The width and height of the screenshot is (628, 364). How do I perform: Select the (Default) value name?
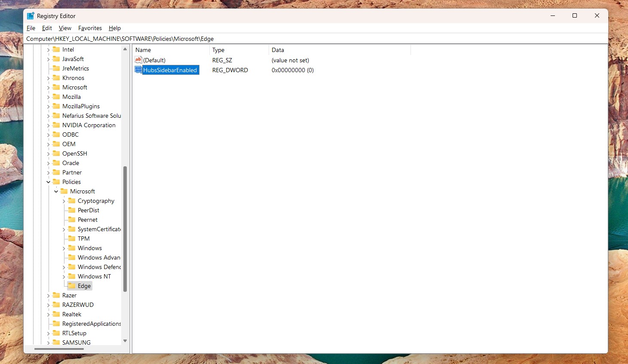[x=154, y=60]
